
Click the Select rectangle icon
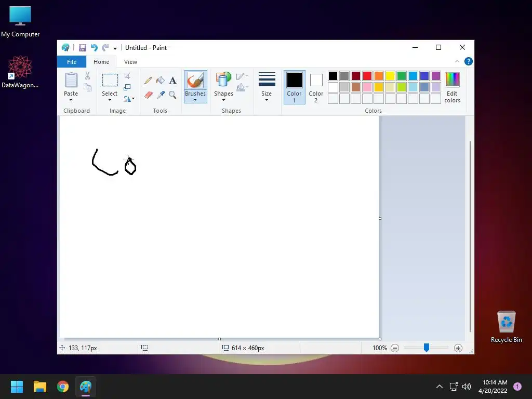[x=110, y=81]
